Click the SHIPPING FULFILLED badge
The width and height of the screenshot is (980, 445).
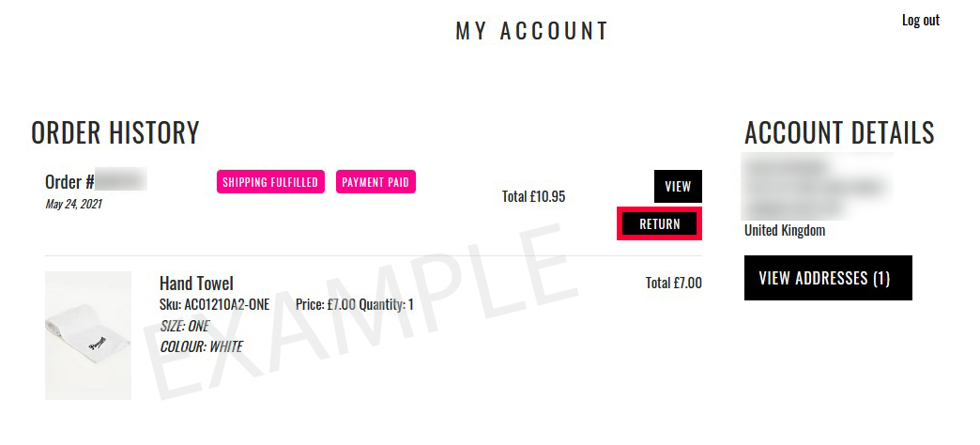coord(270,182)
